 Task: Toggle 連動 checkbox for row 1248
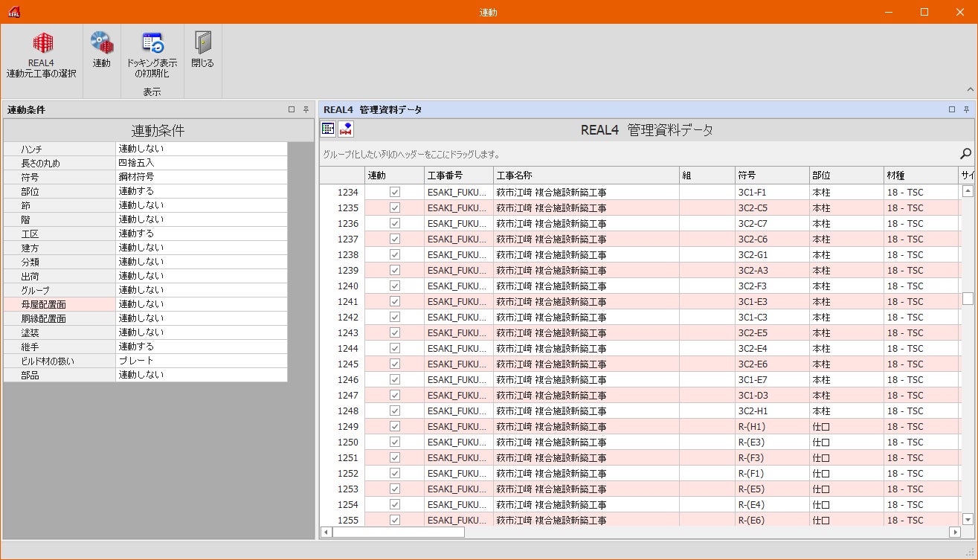click(x=395, y=411)
